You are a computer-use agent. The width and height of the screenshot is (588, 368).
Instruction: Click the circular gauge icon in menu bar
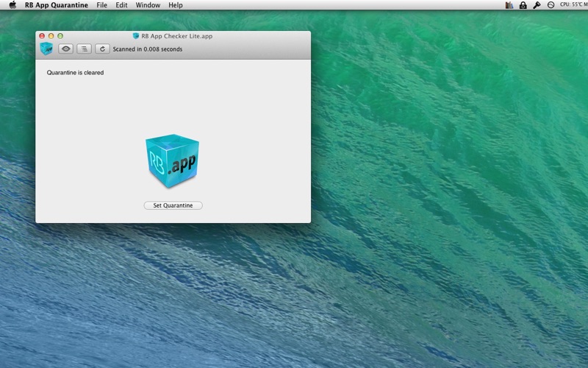pos(551,5)
